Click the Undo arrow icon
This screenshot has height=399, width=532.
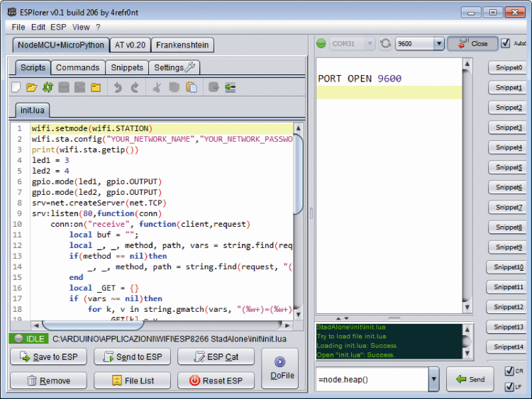click(118, 88)
